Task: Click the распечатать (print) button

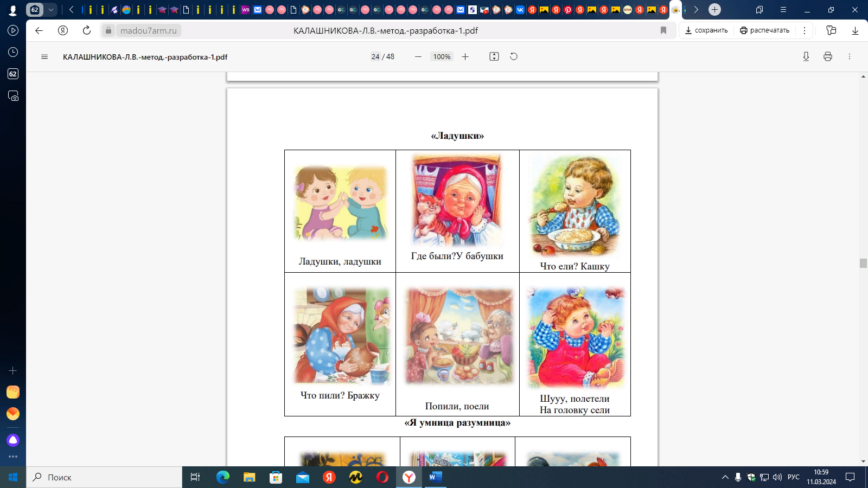Action: [x=765, y=31]
